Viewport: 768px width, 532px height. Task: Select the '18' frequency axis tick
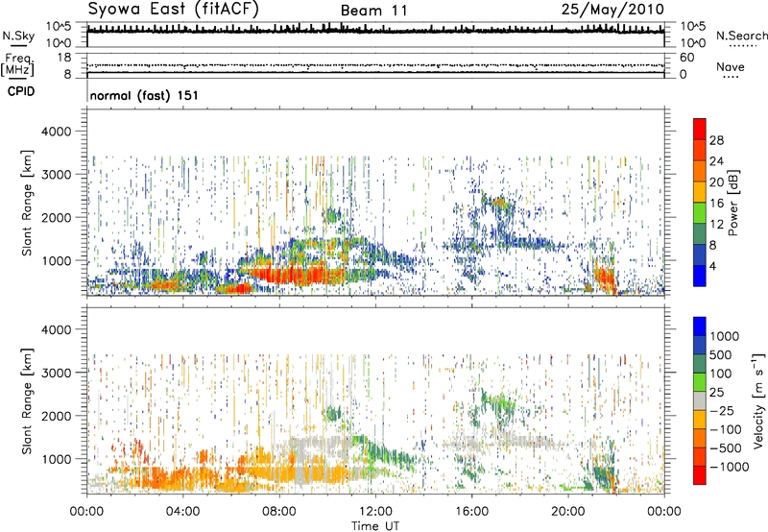coord(64,58)
